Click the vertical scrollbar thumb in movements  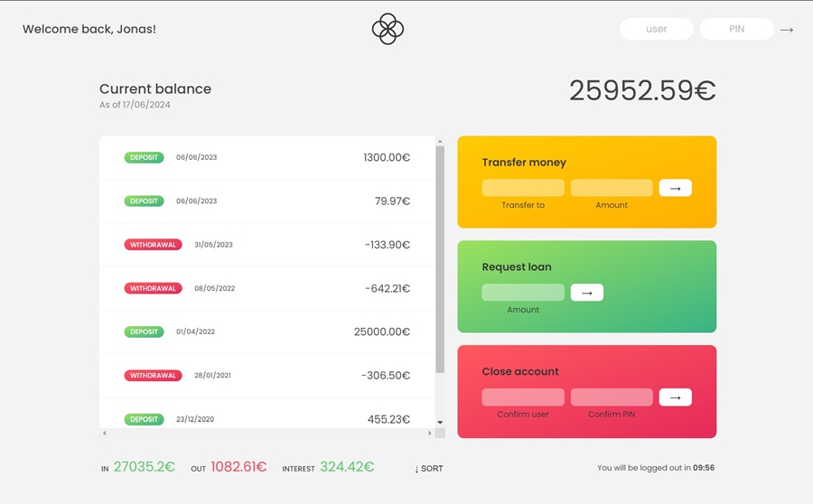(440, 259)
